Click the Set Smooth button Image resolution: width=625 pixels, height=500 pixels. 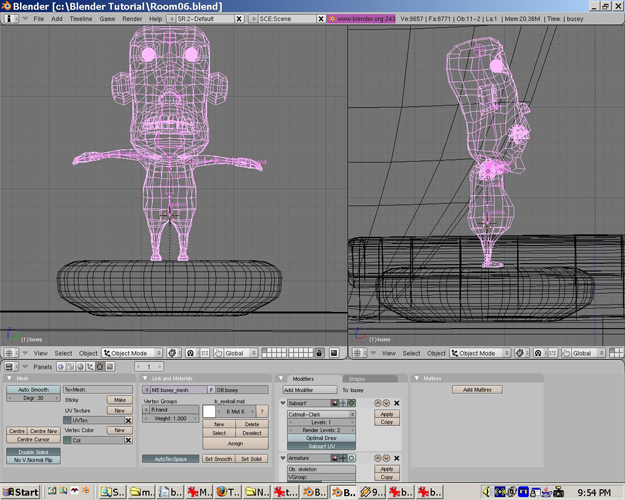pos(219,459)
